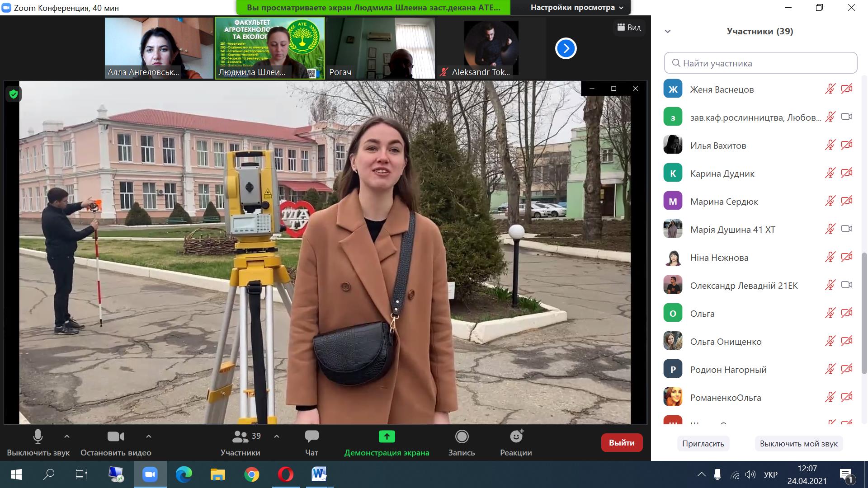Click the Найти участника search field
Image resolution: width=868 pixels, height=488 pixels.
click(x=760, y=63)
